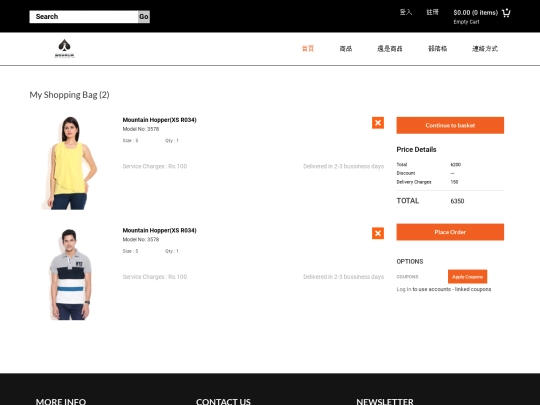
Task: Click the shopping cart icon in header
Action: coord(506,13)
